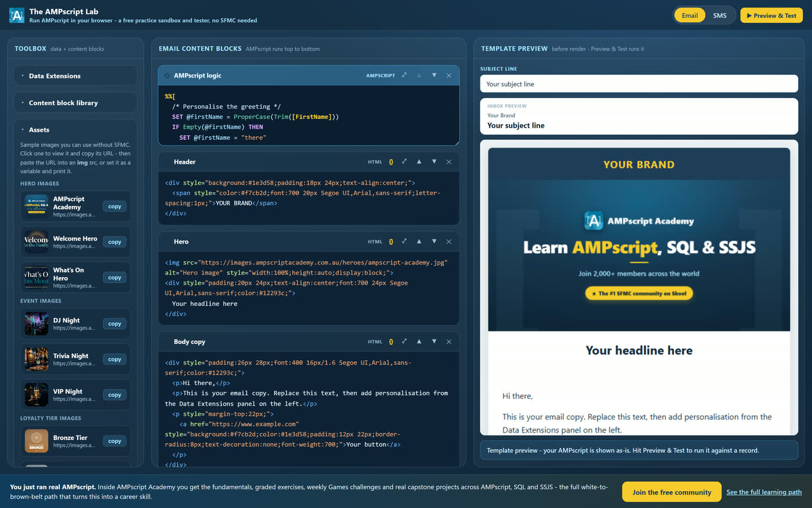The image size is (812, 508).
Task: Remove the Body copy block
Action: click(x=449, y=342)
